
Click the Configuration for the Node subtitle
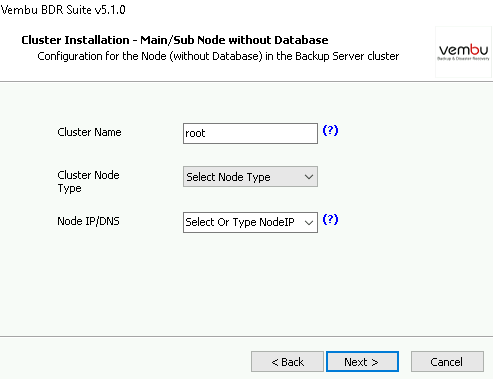click(218, 56)
